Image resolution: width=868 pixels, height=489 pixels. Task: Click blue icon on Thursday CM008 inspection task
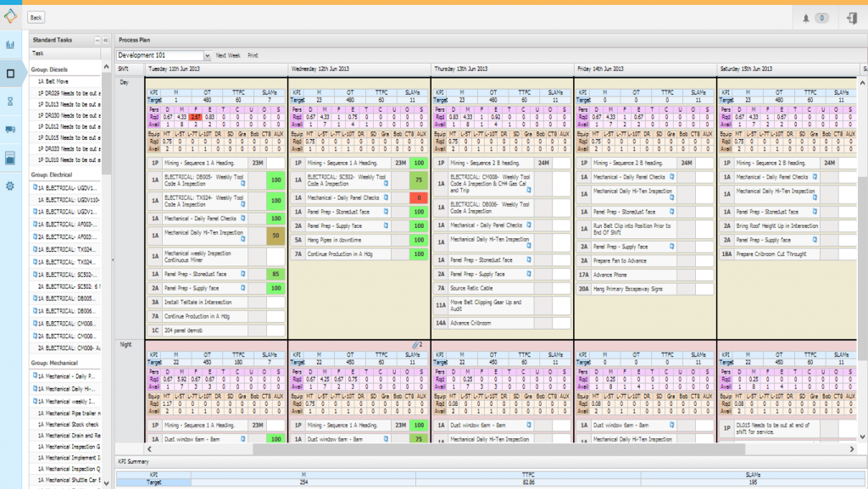pyautogui.click(x=529, y=190)
